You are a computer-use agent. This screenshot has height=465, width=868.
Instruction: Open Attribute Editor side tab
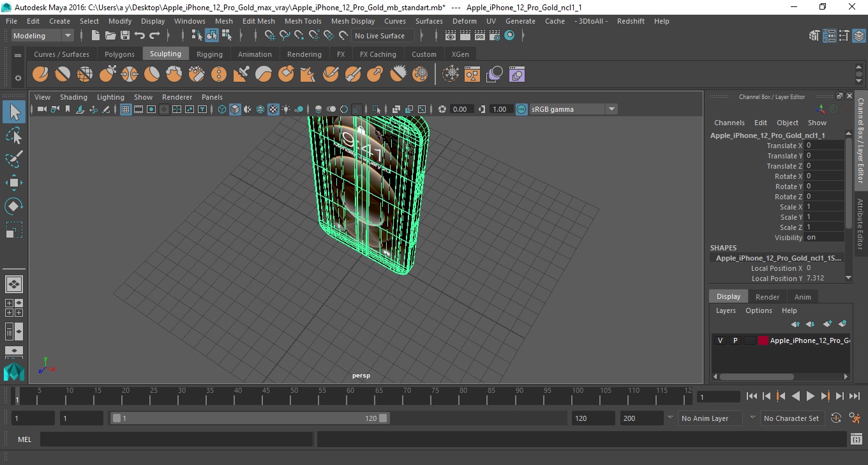pyautogui.click(x=860, y=224)
